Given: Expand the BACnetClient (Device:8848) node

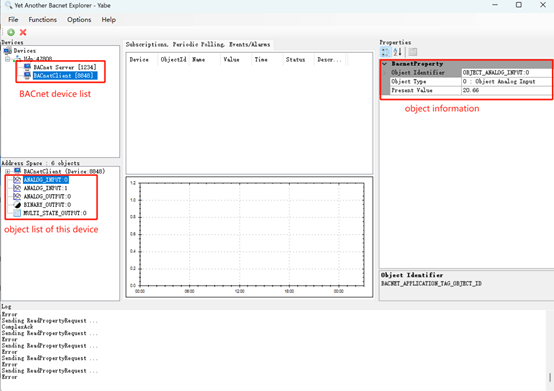Looking at the screenshot, I should tap(7, 171).
